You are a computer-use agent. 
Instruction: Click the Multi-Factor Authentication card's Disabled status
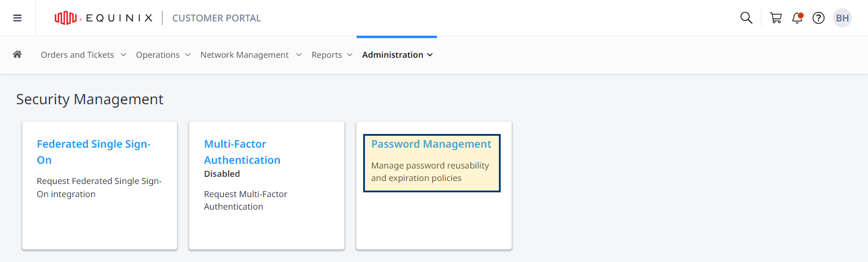(222, 174)
